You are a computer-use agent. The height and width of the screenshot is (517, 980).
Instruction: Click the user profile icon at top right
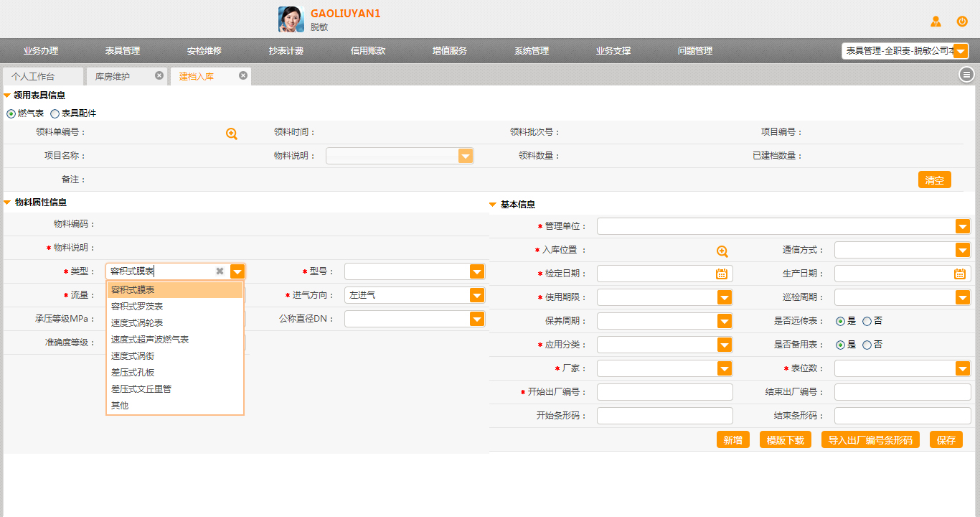[936, 22]
